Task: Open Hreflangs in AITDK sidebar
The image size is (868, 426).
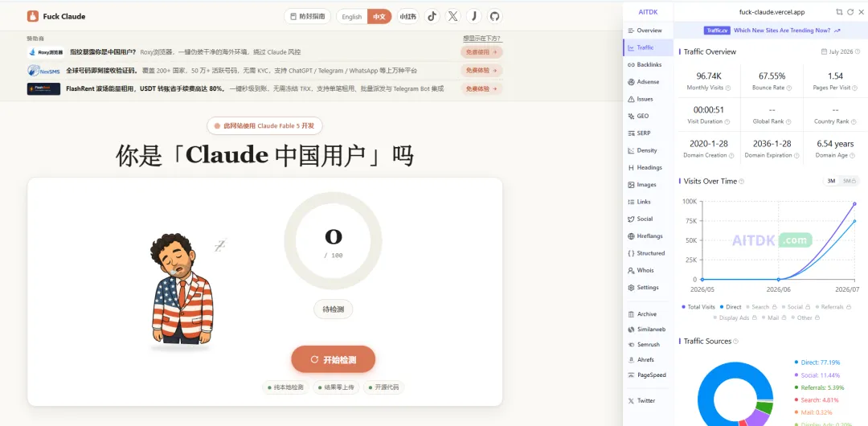Action: point(648,236)
